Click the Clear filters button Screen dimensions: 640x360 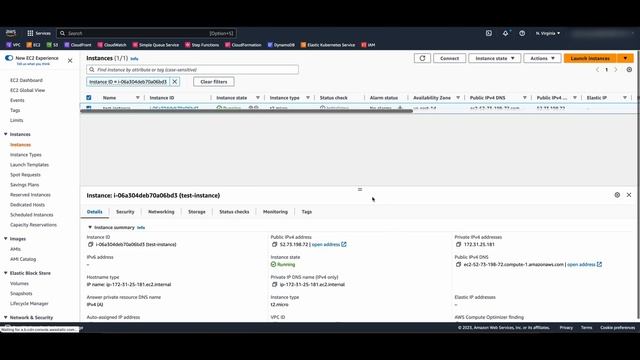coord(214,82)
